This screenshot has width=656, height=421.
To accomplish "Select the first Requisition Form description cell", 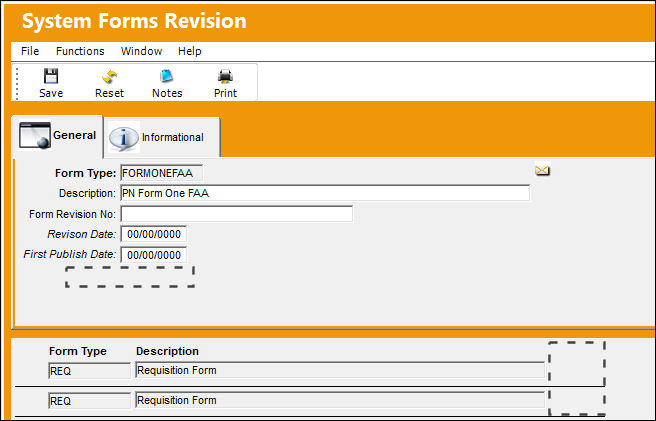I will (340, 370).
